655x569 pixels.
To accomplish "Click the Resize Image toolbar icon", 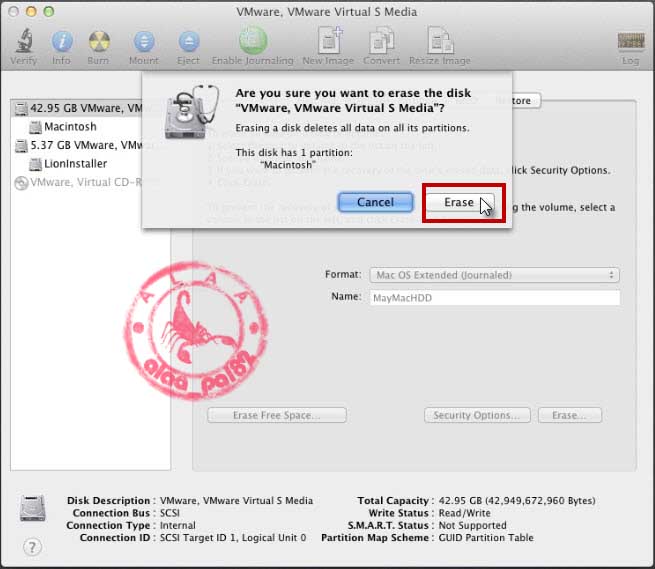I will [x=440, y=40].
